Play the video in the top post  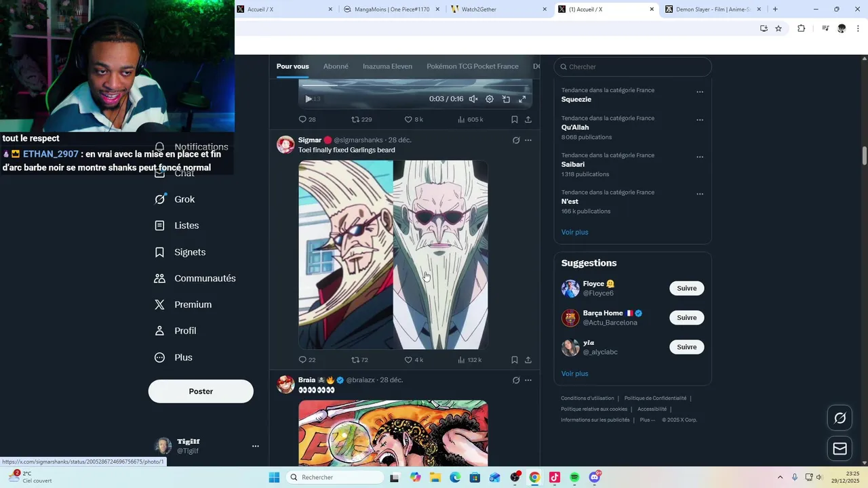pos(309,99)
